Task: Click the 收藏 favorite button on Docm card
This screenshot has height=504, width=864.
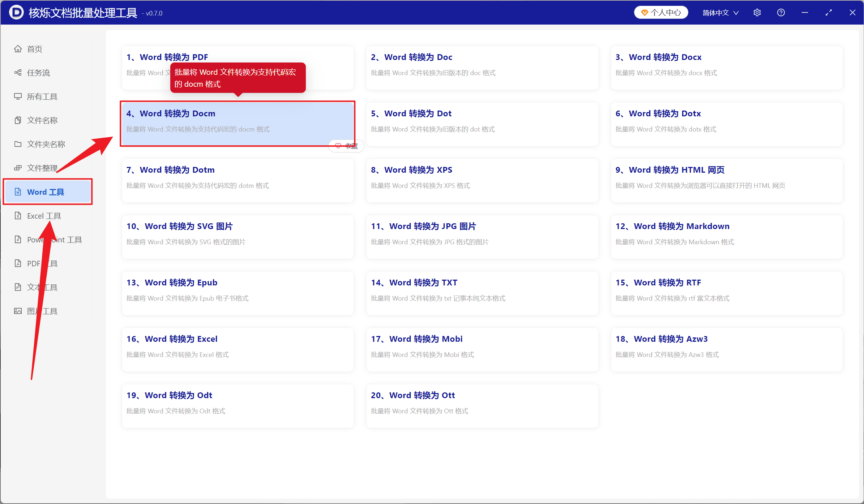Action: point(346,146)
